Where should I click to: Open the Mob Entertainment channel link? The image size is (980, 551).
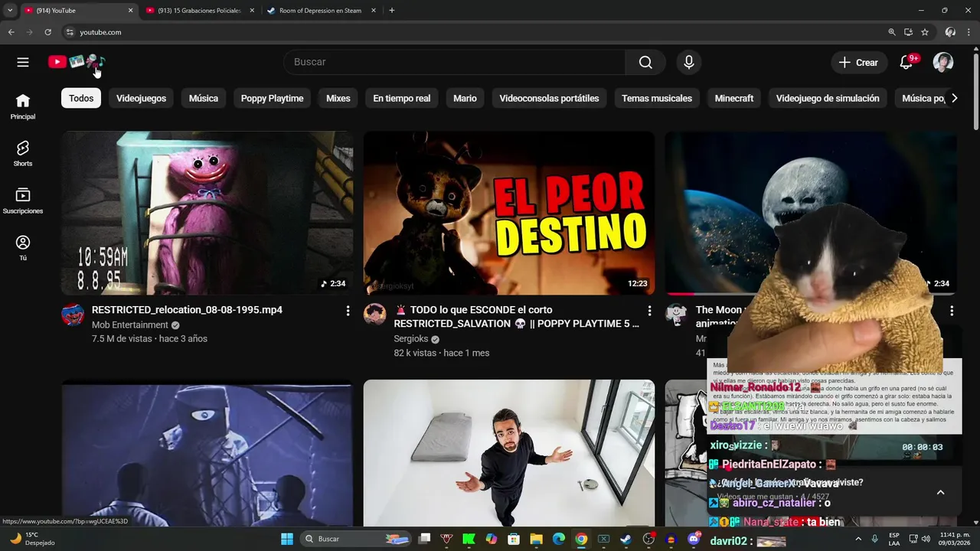coord(130,324)
